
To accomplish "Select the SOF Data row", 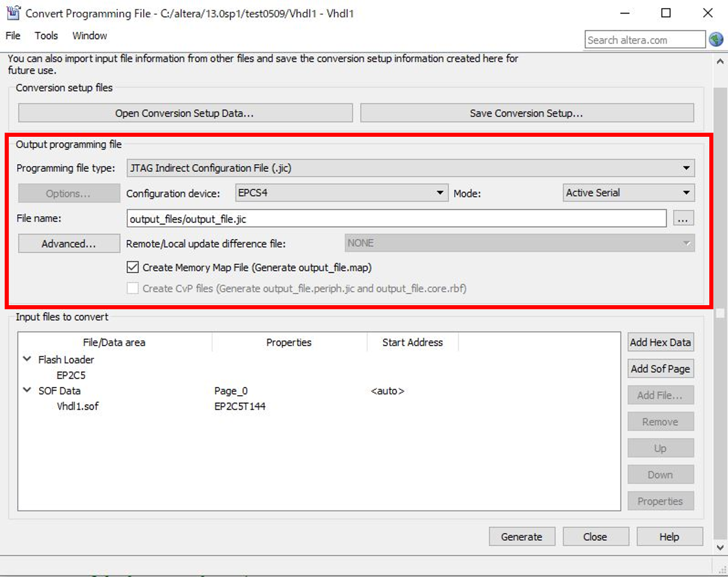I will (x=60, y=391).
